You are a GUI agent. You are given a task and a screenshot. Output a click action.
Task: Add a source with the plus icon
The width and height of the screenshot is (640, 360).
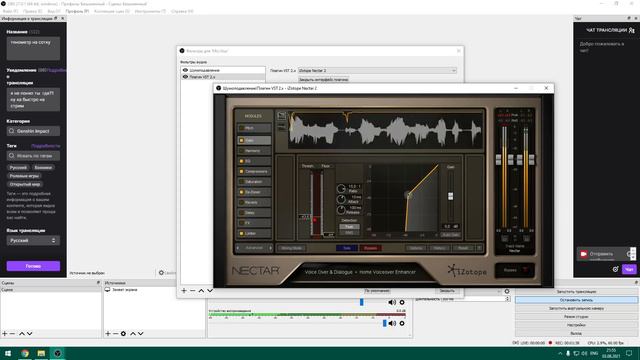(x=108, y=334)
